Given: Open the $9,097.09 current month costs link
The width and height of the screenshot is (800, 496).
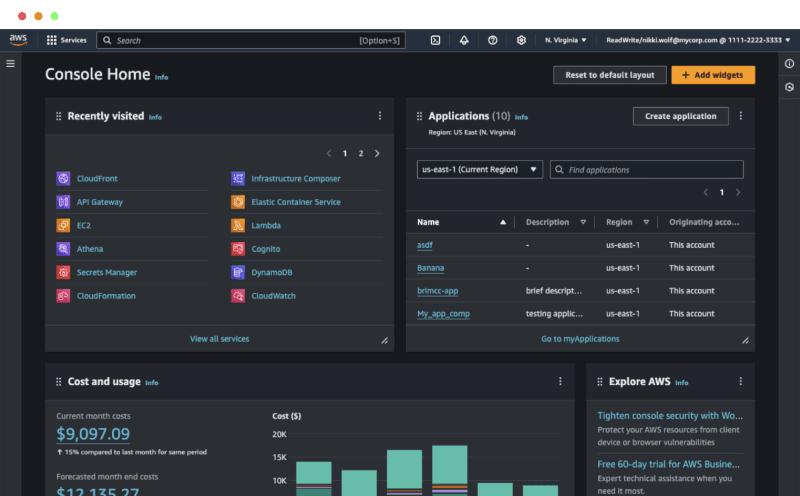Looking at the screenshot, I should pos(93,434).
